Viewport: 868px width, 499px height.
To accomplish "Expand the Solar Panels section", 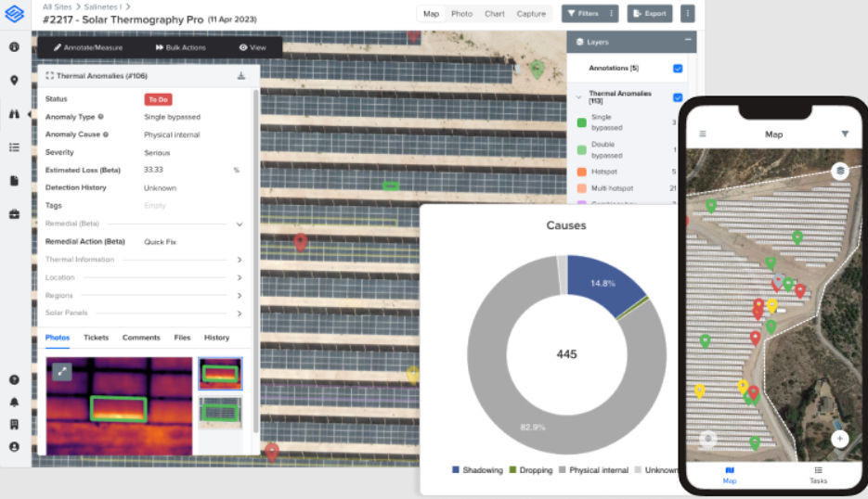I will coord(240,313).
